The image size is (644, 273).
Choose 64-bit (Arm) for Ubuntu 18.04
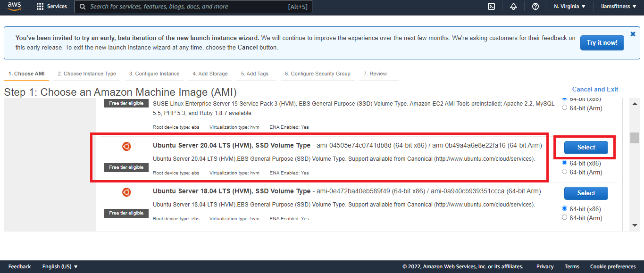565,218
